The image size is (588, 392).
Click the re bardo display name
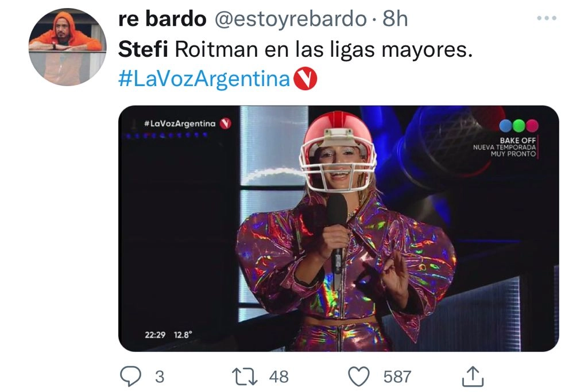[162, 19]
